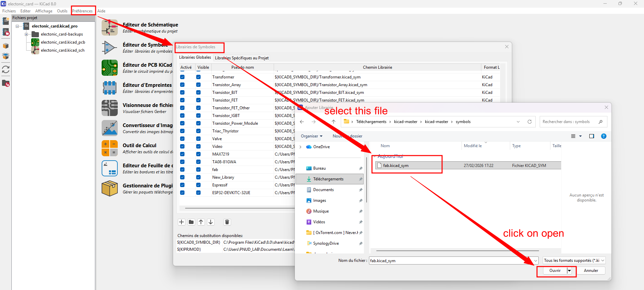Open the Organiser dropdown menu
Screen dimensions: 644x290
[x=312, y=136]
